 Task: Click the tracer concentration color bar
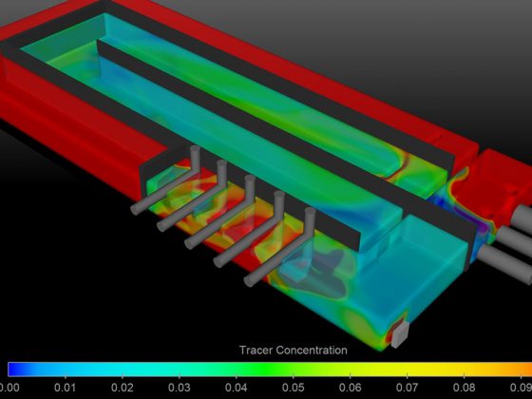tap(270, 370)
